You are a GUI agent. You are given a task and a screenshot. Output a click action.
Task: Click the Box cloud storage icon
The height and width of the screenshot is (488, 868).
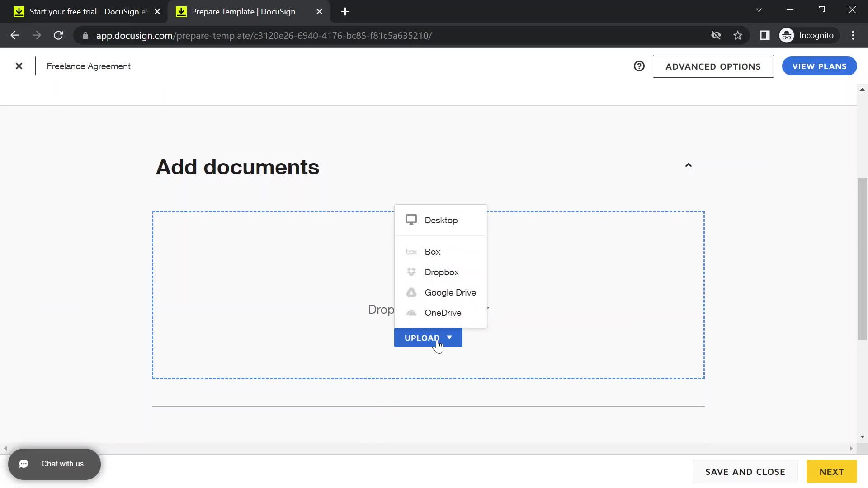coord(411,251)
